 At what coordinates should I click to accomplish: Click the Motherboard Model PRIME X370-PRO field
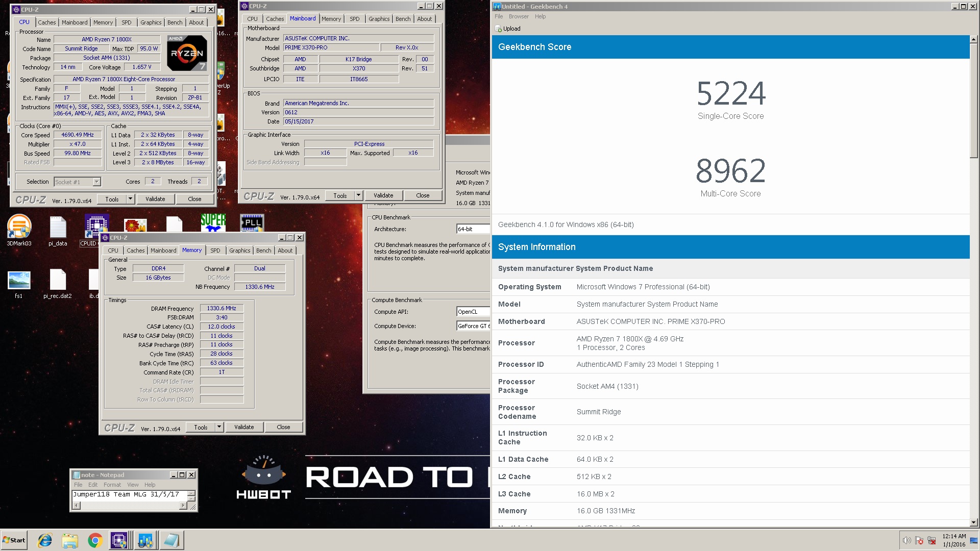tap(331, 47)
